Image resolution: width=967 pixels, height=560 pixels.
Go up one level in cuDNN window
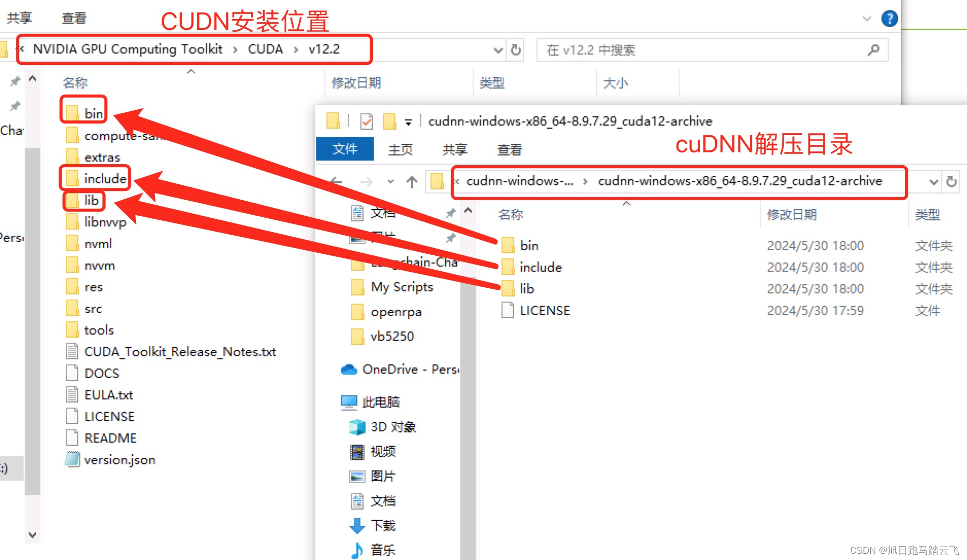(411, 182)
